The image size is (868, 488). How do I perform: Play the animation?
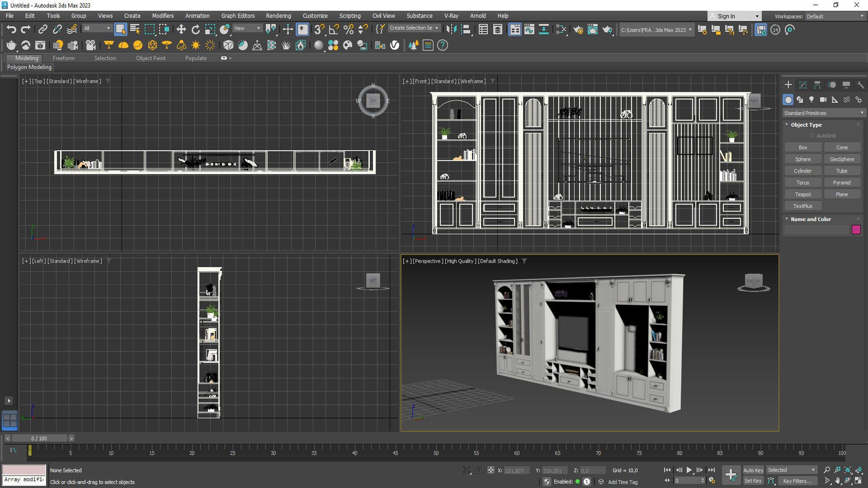coord(689,470)
